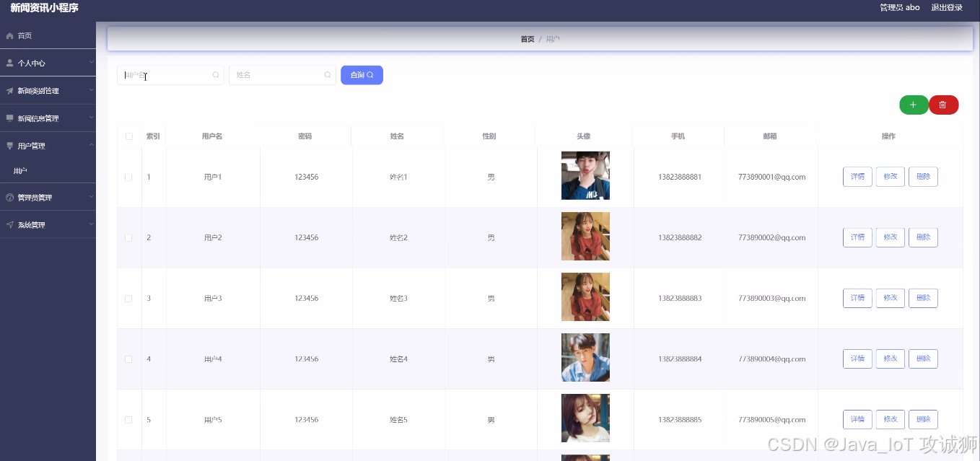Click the 新闻资讯小程序 title

(x=44, y=8)
